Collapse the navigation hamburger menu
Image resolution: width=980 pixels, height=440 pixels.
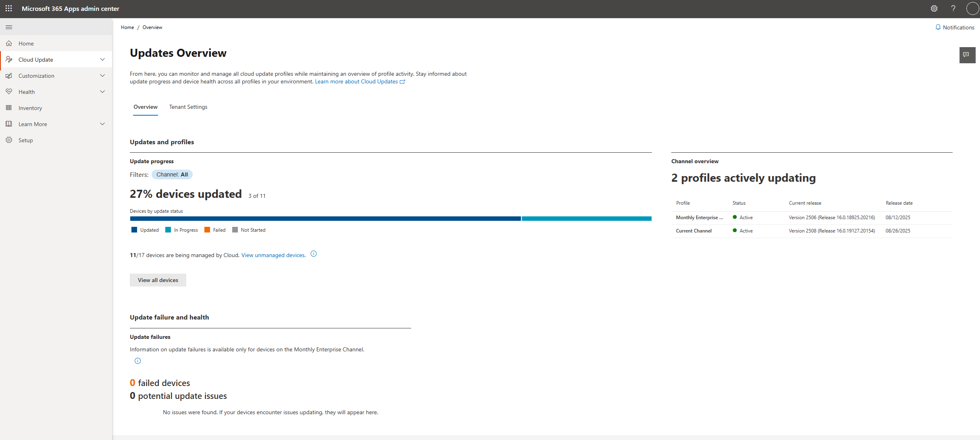[9, 27]
